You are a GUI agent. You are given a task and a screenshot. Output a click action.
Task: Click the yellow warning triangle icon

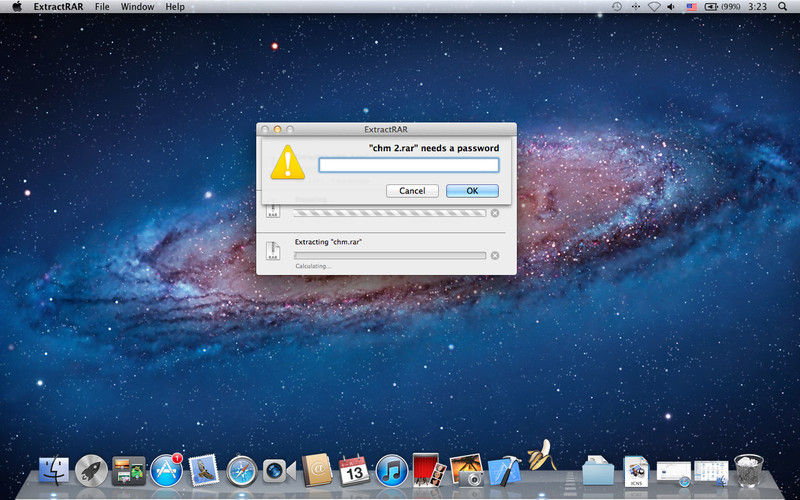coord(288,162)
